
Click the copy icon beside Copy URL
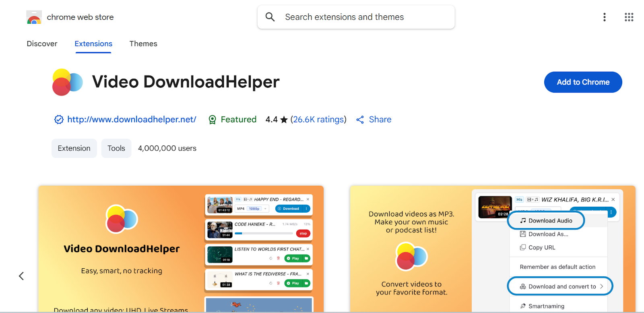(x=523, y=247)
